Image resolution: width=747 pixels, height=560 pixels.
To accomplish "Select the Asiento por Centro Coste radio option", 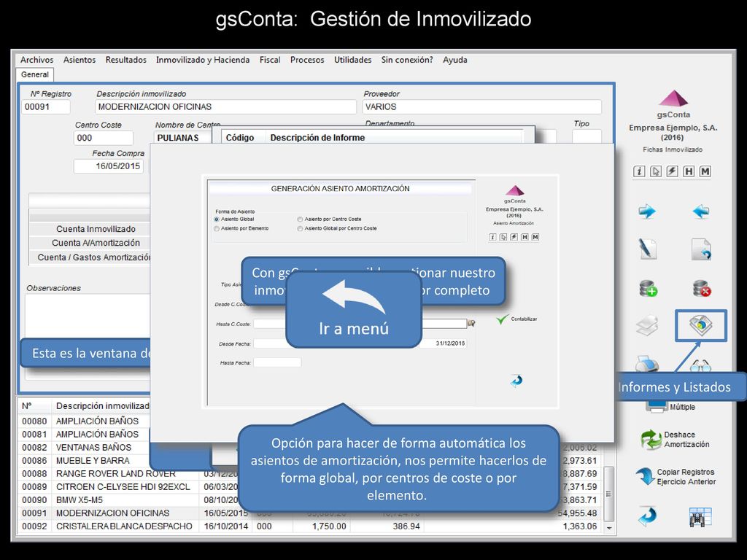I will [x=300, y=219].
